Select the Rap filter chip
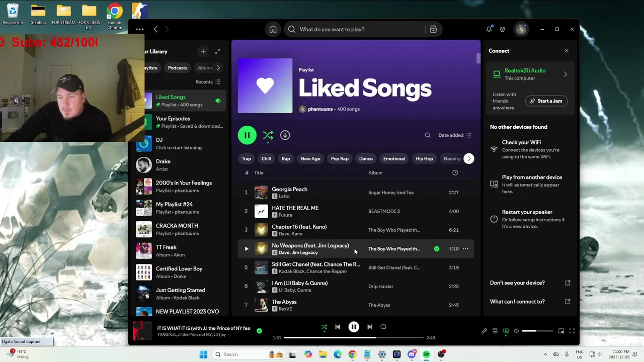The width and height of the screenshot is (644, 362). coord(286,159)
